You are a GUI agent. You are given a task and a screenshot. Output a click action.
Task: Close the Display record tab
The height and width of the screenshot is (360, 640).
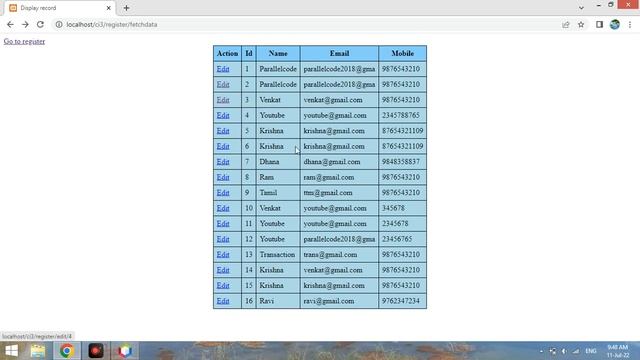click(109, 8)
